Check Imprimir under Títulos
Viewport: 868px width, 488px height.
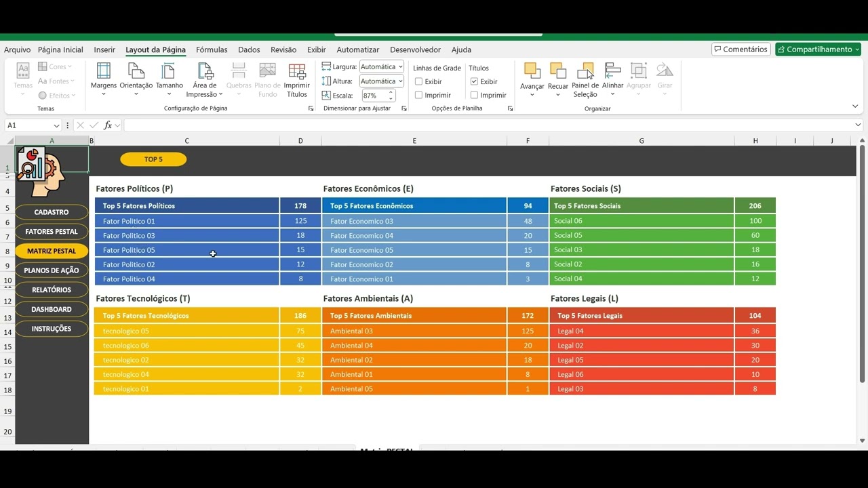point(474,96)
